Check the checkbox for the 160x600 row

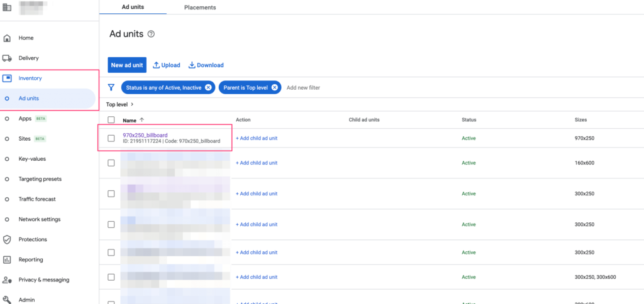[x=111, y=163]
